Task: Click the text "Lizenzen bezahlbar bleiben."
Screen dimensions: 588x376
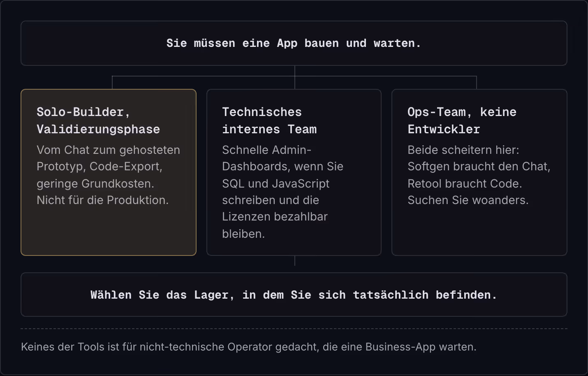Action: 275,225
